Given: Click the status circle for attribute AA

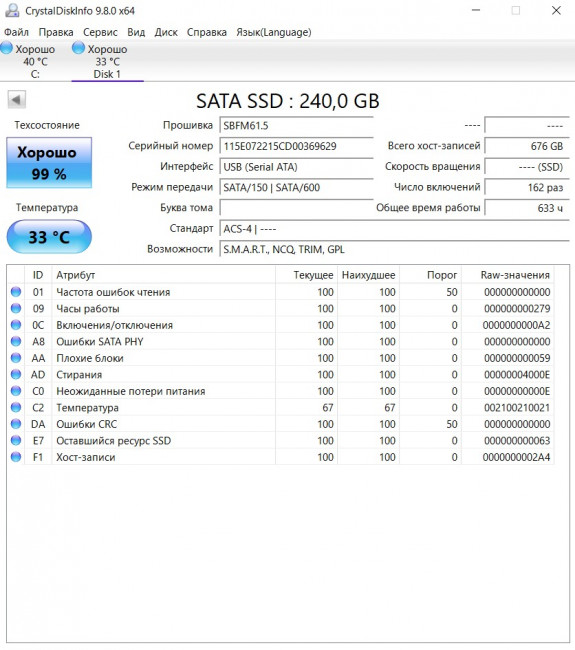Looking at the screenshot, I should click(x=16, y=358).
